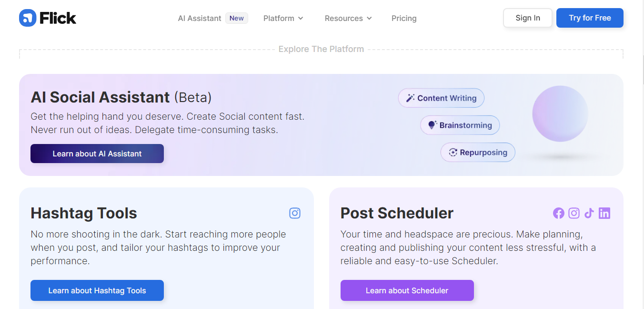Click the repurposing cycle icon beside Repurposing
The height and width of the screenshot is (309, 644).
453,153
